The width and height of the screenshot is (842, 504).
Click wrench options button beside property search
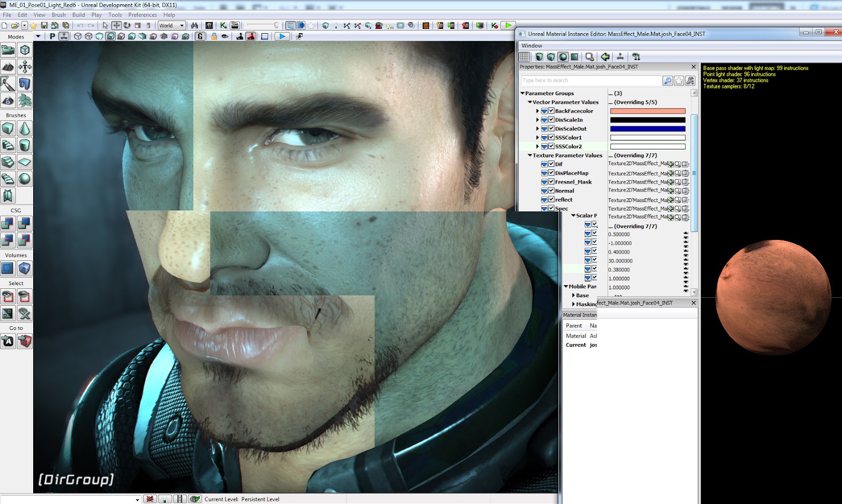[x=690, y=80]
